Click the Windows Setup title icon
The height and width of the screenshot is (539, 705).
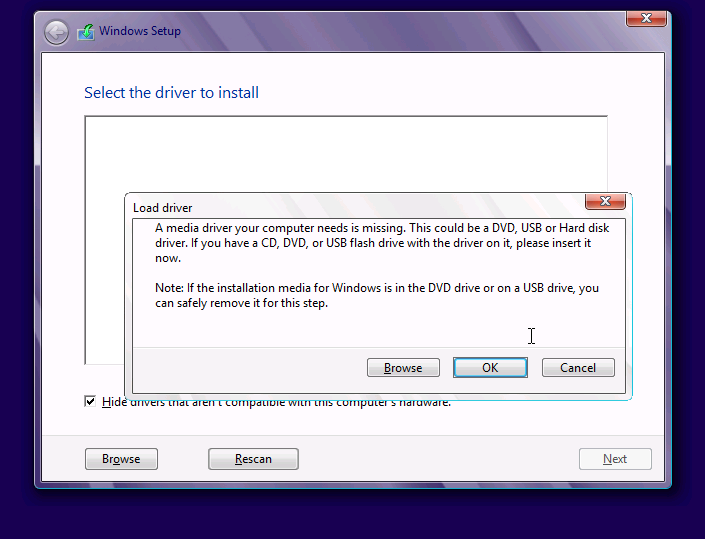tap(86, 32)
